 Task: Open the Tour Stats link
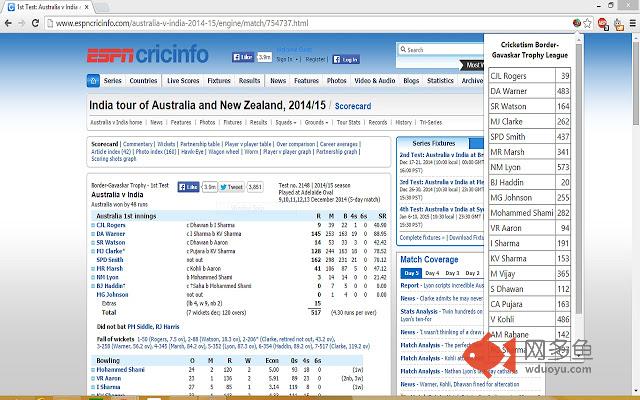tap(348, 122)
